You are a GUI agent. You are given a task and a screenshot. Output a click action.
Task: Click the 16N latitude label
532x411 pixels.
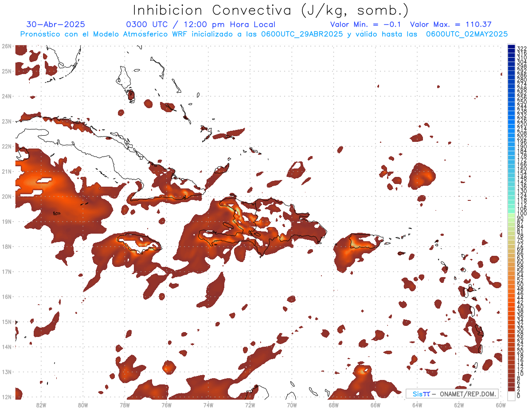click(x=6, y=297)
